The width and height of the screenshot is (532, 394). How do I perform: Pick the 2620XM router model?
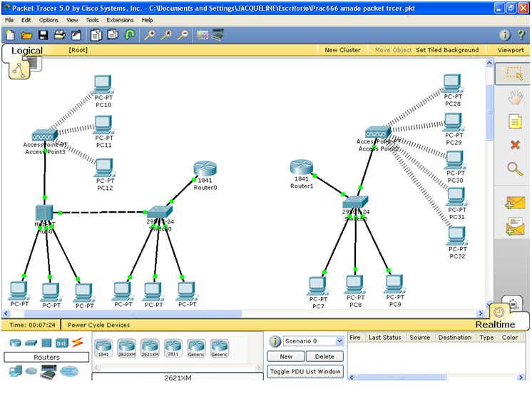[126, 348]
